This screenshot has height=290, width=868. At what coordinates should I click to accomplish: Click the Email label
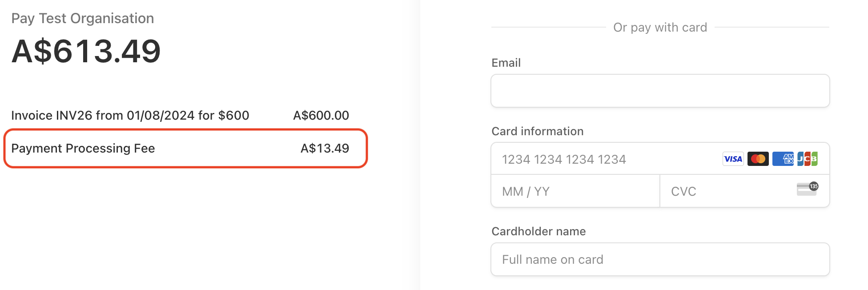tap(506, 63)
